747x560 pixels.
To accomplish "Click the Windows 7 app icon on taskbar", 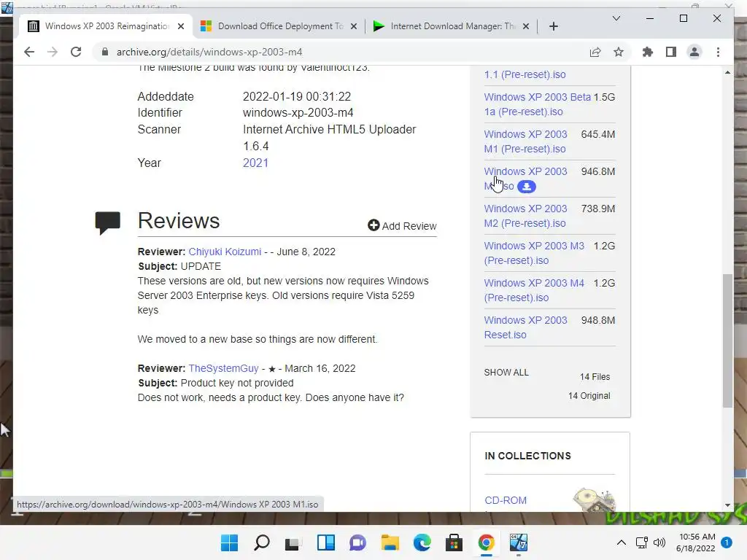I will (x=519, y=542).
